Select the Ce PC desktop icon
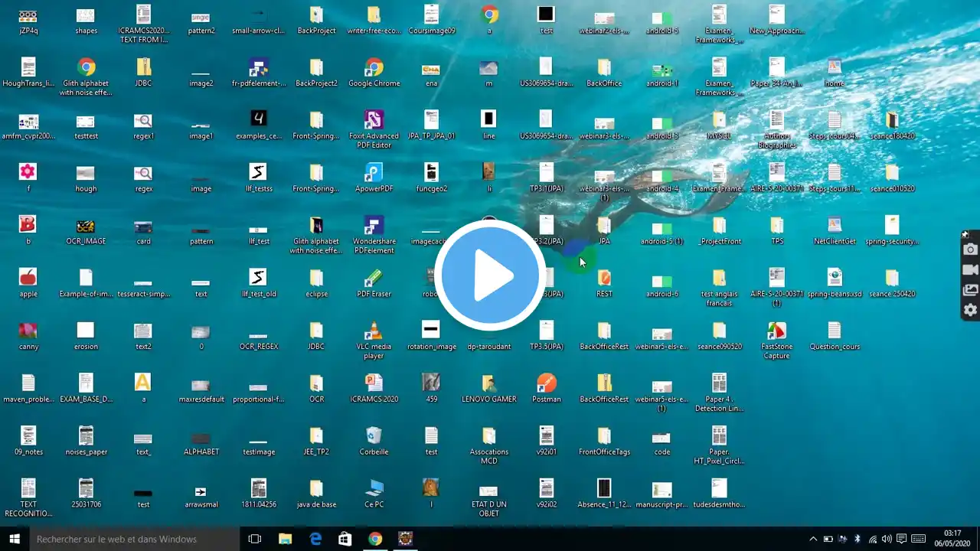The height and width of the screenshot is (551, 980). 374,494
